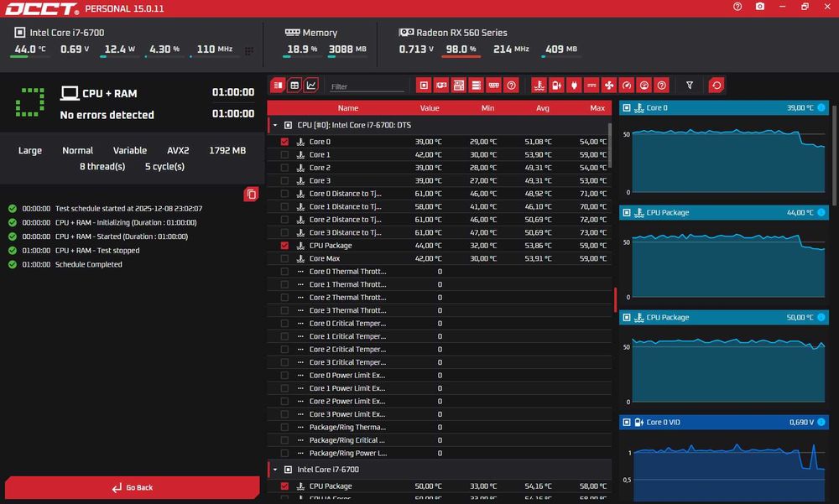Open the CPU cores grid dots icon
This screenshot has height=504, width=839.
coord(249,51)
